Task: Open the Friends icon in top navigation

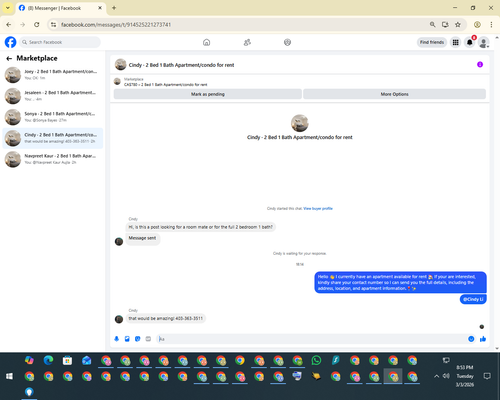Action: pyautogui.click(x=247, y=42)
